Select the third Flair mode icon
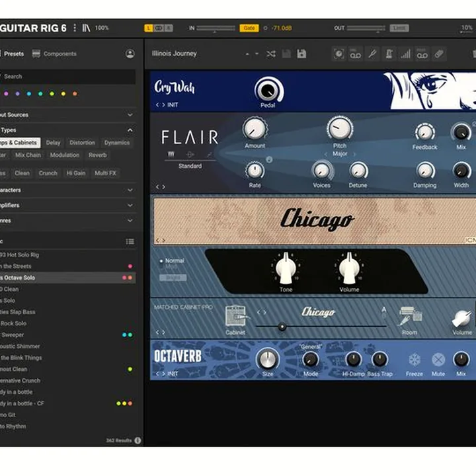The width and height of the screenshot is (476, 476). (210, 155)
